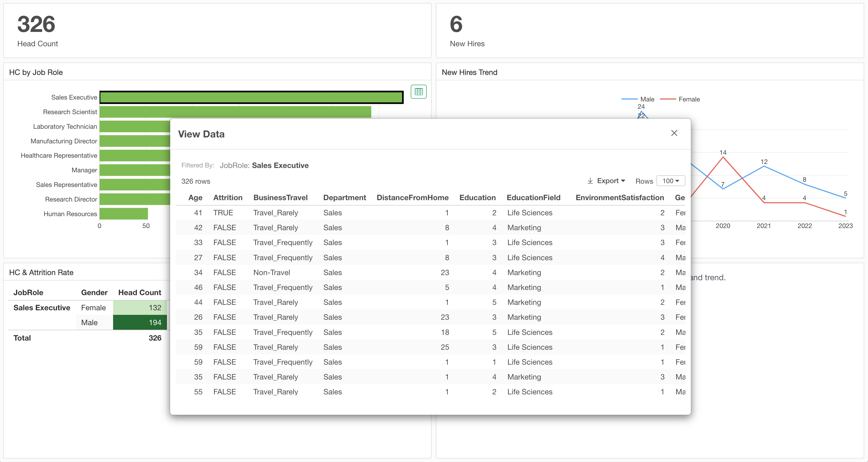Image resolution: width=868 pixels, height=462 pixels.
Task: Click the New Hires Trend panel title
Action: coord(469,72)
